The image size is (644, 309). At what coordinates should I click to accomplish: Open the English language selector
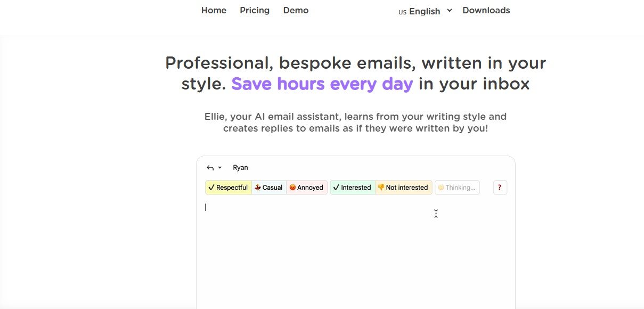tap(425, 11)
